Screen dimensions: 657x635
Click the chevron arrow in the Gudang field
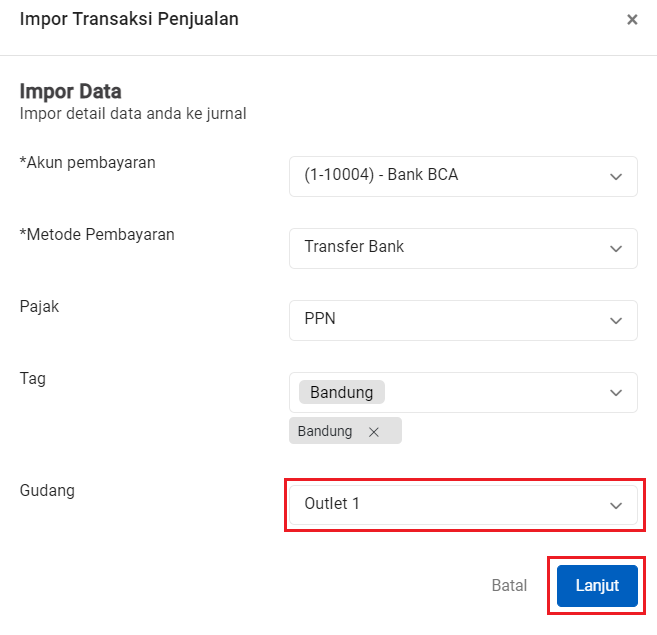click(x=615, y=505)
